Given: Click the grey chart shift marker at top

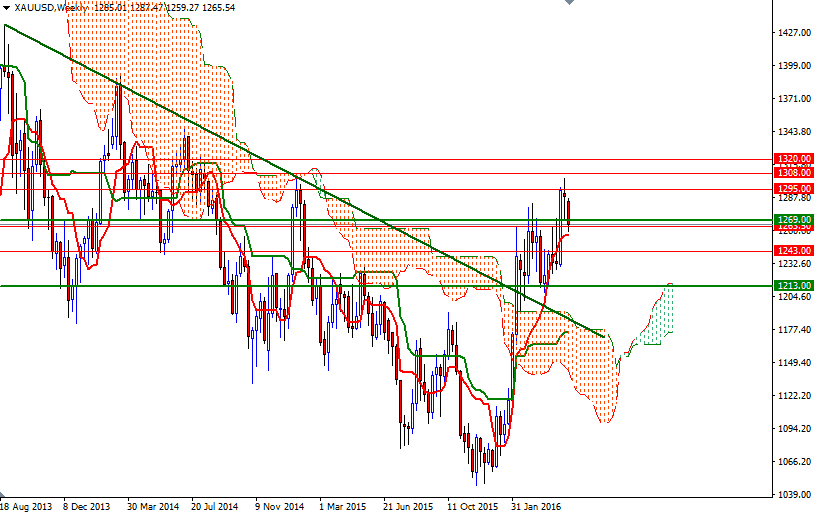Looking at the screenshot, I should point(569,2).
